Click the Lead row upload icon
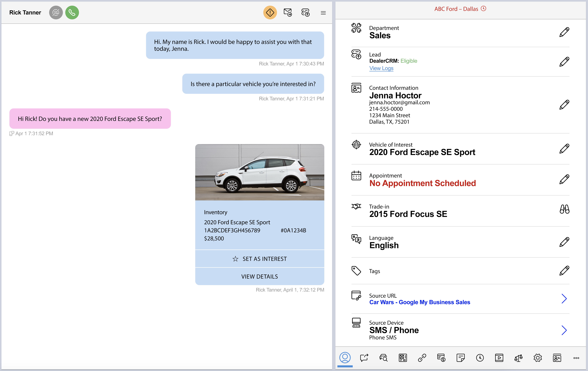The height and width of the screenshot is (371, 588). click(356, 54)
